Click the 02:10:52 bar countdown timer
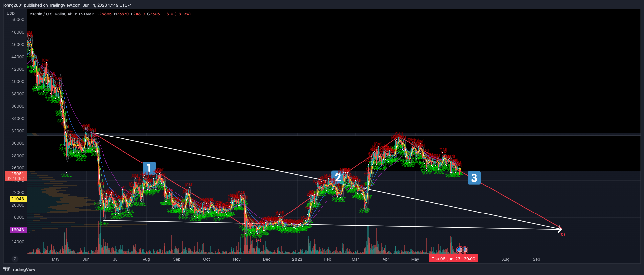 point(15,179)
